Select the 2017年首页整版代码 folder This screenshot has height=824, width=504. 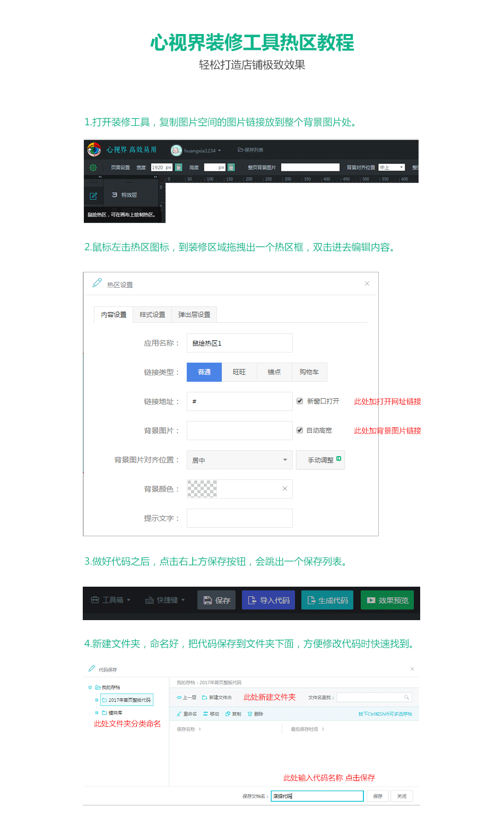point(127,700)
